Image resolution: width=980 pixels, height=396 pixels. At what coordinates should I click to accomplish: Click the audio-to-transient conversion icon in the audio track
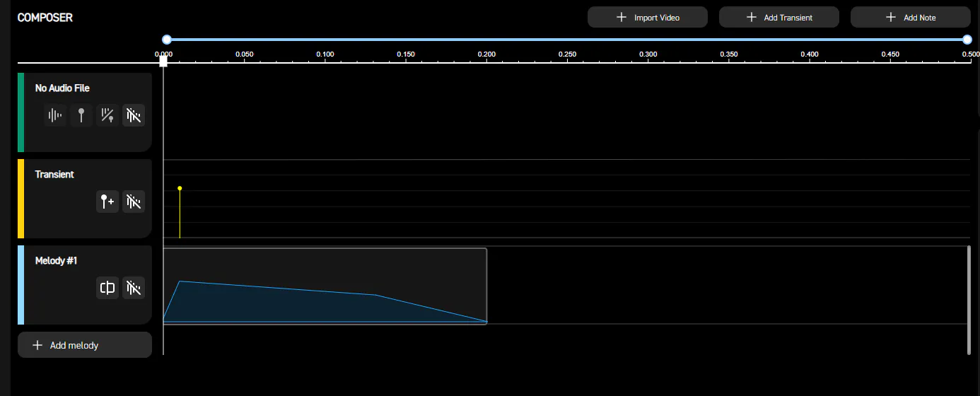coord(107,115)
